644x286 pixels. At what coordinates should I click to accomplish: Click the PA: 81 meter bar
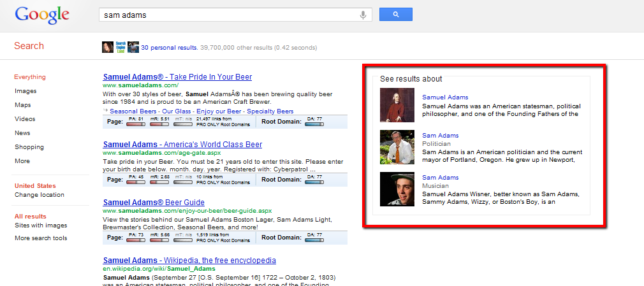point(136,124)
